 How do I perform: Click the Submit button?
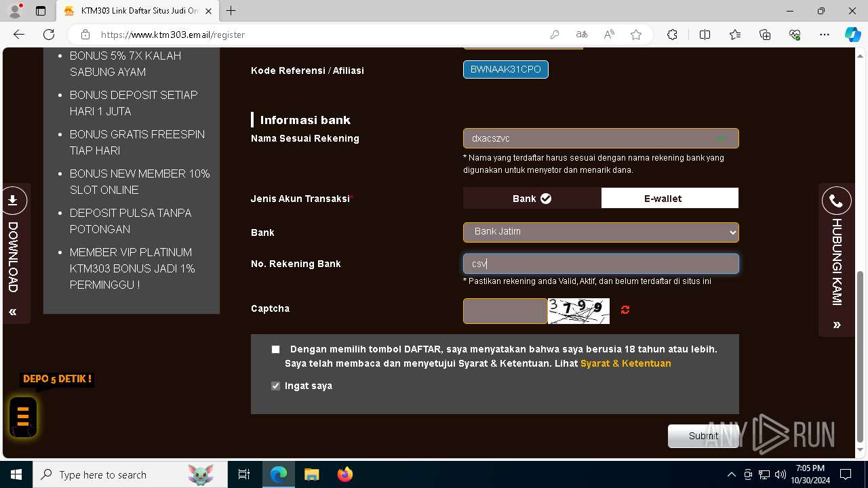click(703, 436)
